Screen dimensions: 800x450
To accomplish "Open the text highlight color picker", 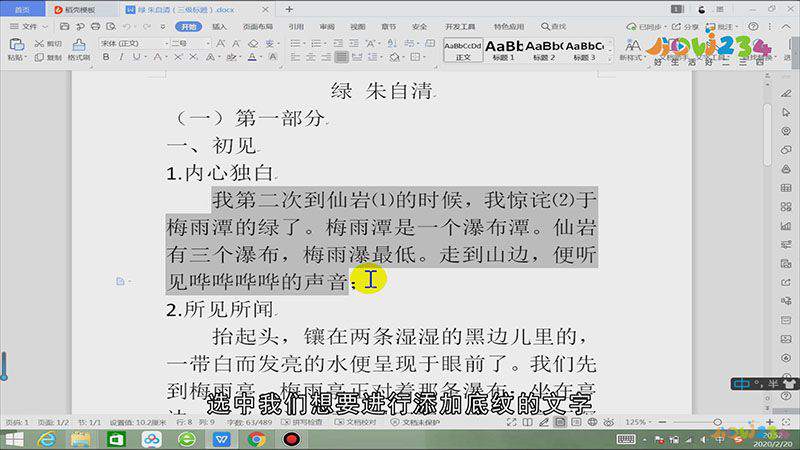I will coord(232,57).
